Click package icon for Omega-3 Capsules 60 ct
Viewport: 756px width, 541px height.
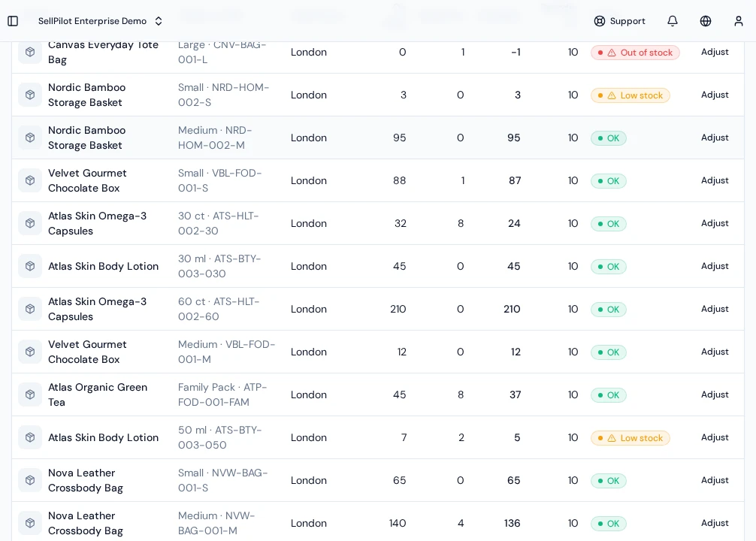click(30, 309)
